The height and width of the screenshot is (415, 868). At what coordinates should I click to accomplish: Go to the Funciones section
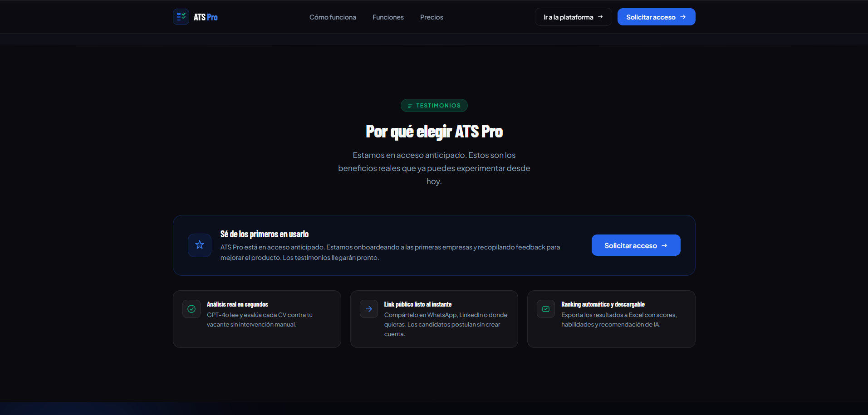pyautogui.click(x=388, y=17)
